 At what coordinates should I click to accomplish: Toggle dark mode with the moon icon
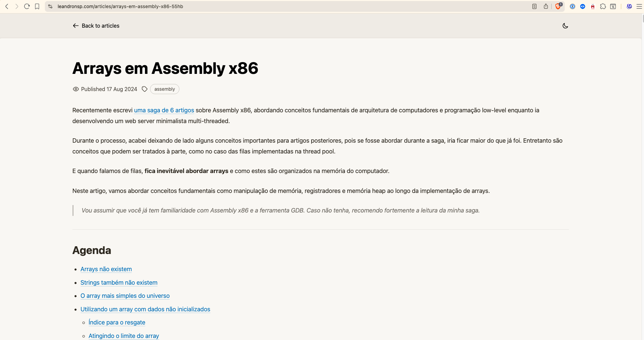(x=565, y=26)
